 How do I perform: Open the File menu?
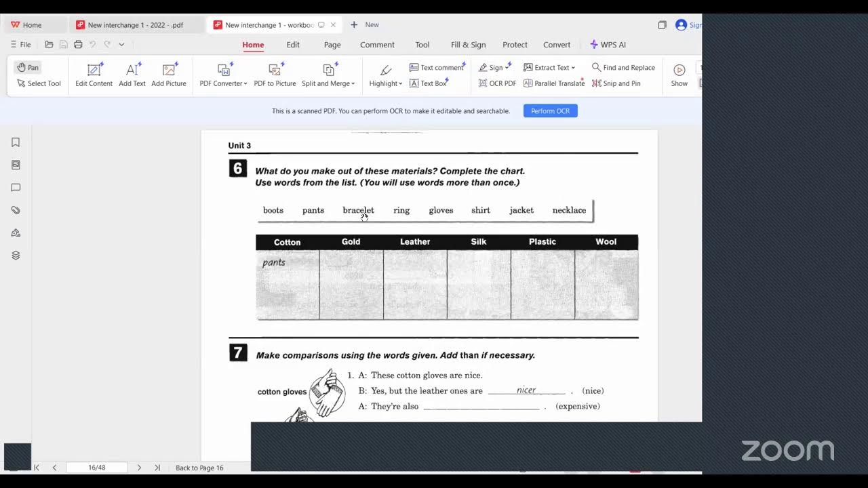point(20,45)
